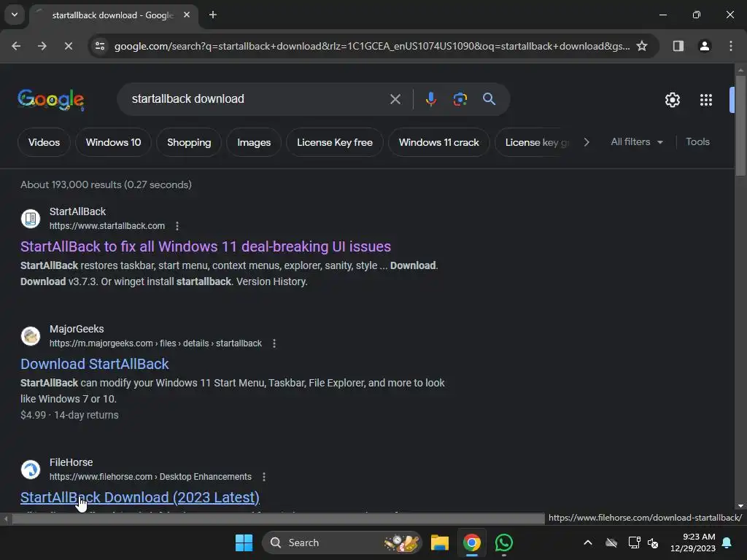747x560 pixels.
Task: Open notifications bell in system tray
Action: click(727, 542)
